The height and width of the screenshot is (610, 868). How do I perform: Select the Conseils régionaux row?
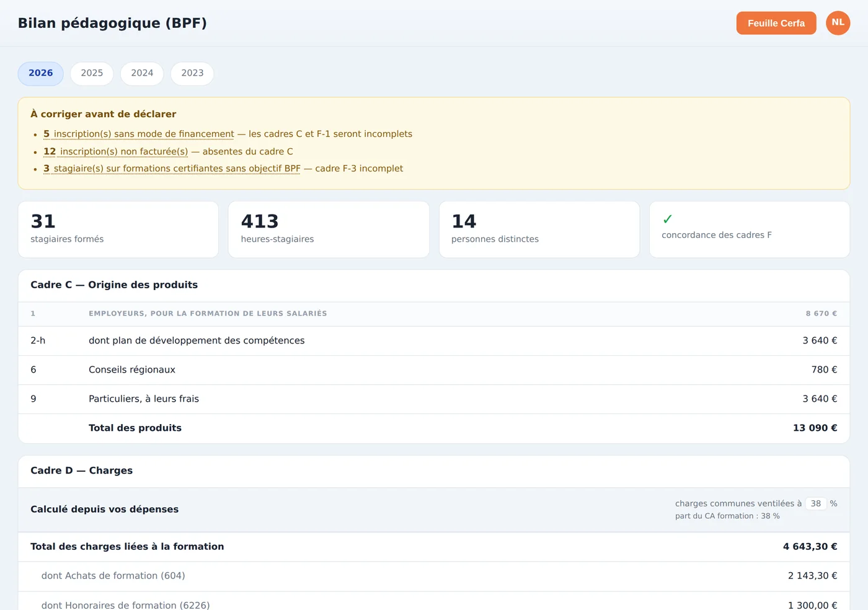434,370
